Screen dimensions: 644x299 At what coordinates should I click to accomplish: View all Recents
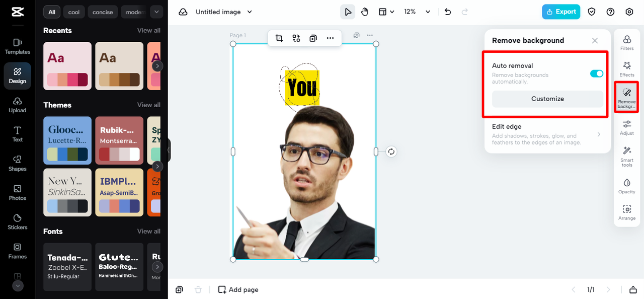point(149,30)
